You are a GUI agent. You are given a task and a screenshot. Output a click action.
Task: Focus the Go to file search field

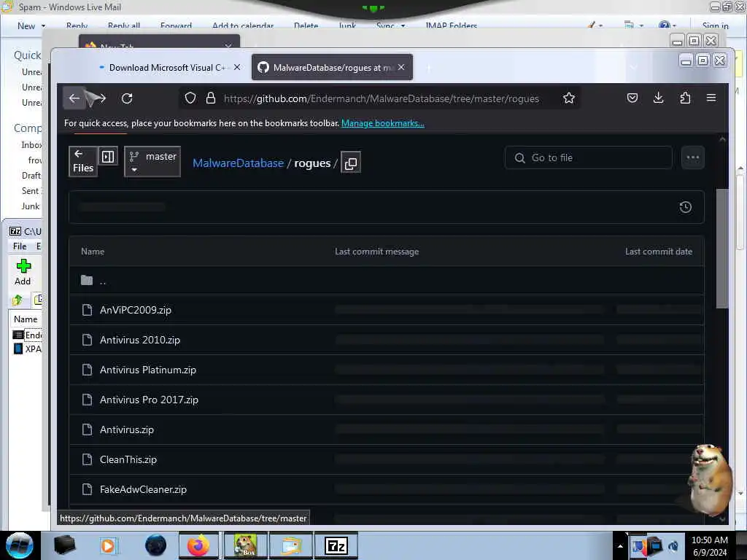[x=589, y=157]
